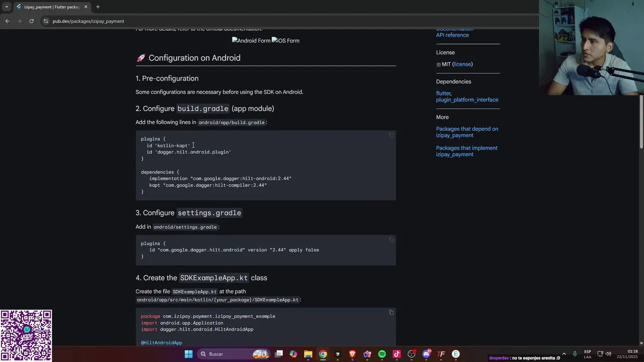
Task: Open a new browser tab
Action: [x=98, y=7]
